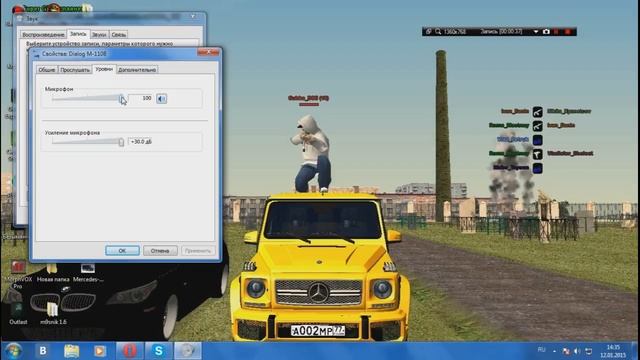
Task: Open the Windows Start menu
Action: coord(13,351)
